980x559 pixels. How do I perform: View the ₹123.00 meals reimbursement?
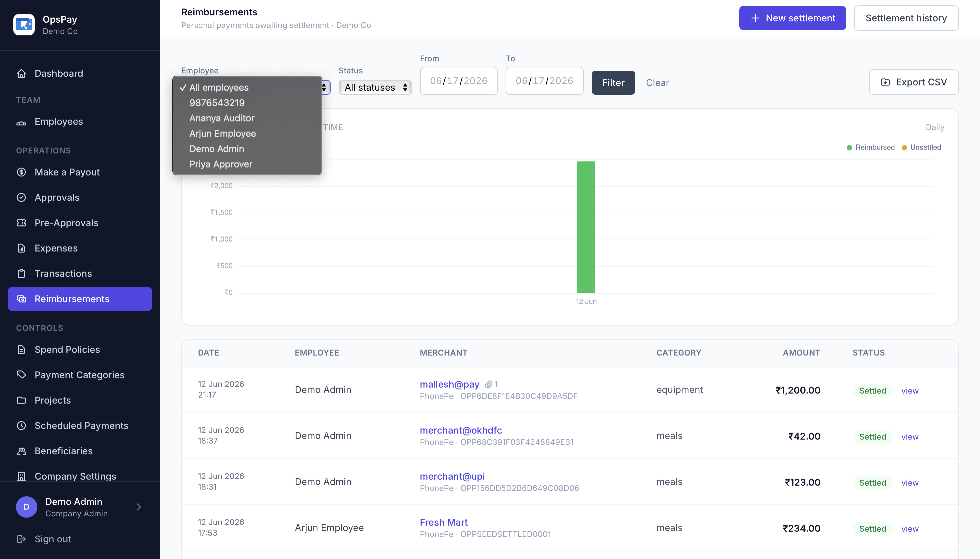[910, 483]
